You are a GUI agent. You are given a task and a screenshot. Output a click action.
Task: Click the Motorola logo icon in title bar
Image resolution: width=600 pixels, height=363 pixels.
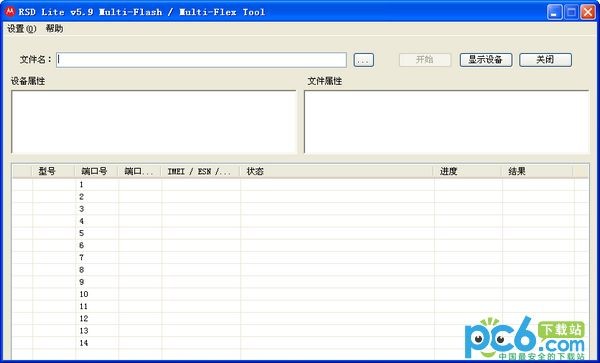tap(10, 12)
